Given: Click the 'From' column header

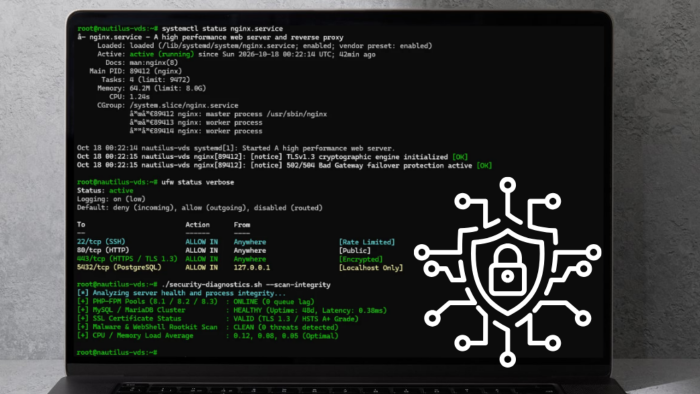Looking at the screenshot, I should (x=242, y=224).
